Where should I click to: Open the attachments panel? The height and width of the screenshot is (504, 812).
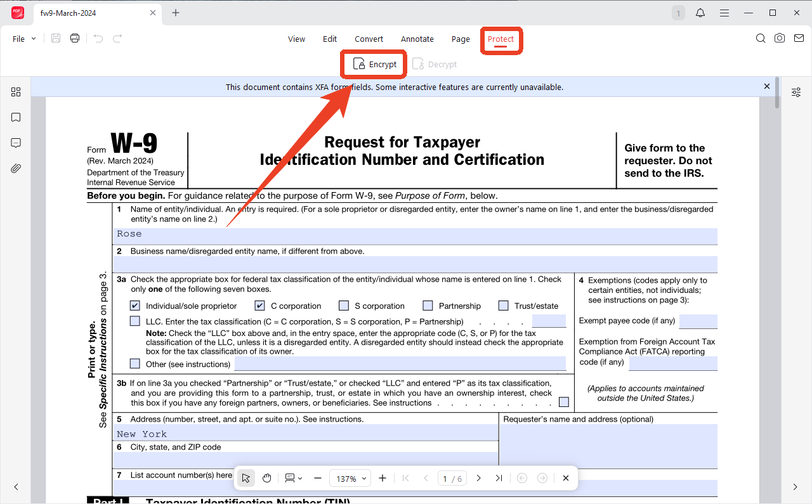point(16,168)
